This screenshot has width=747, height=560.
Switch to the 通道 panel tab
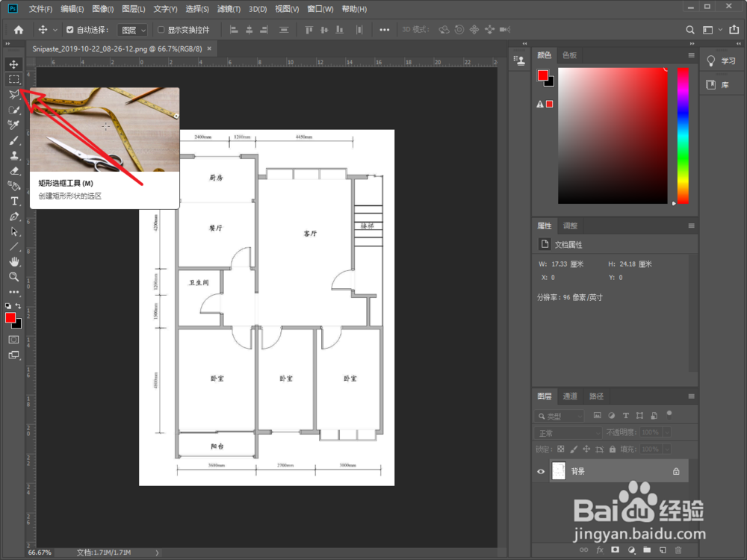pos(571,396)
